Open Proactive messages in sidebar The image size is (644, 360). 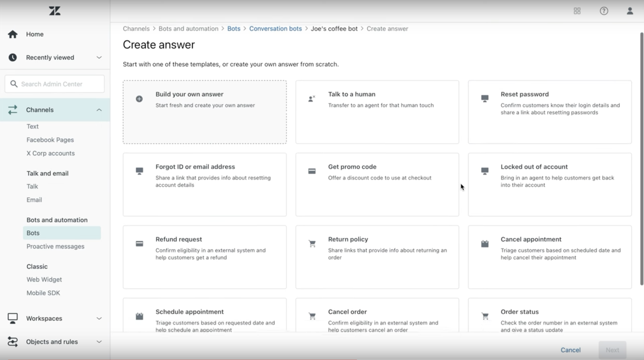[55, 246]
